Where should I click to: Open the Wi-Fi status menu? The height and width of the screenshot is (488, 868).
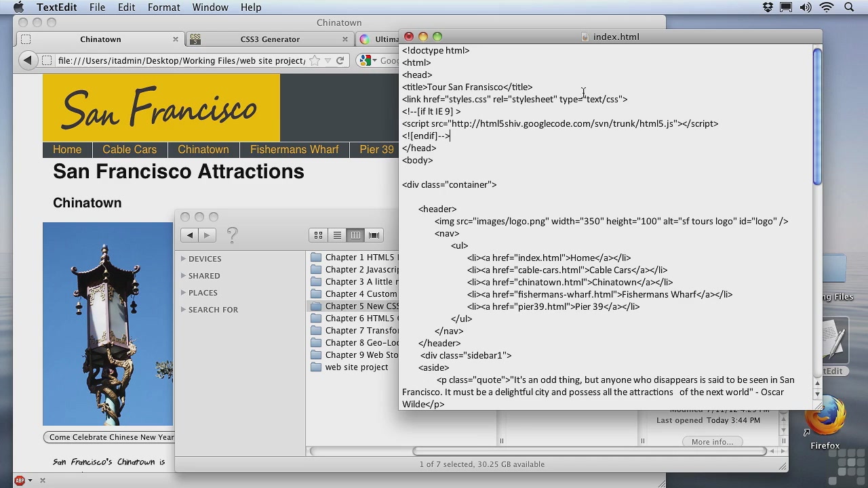point(827,7)
